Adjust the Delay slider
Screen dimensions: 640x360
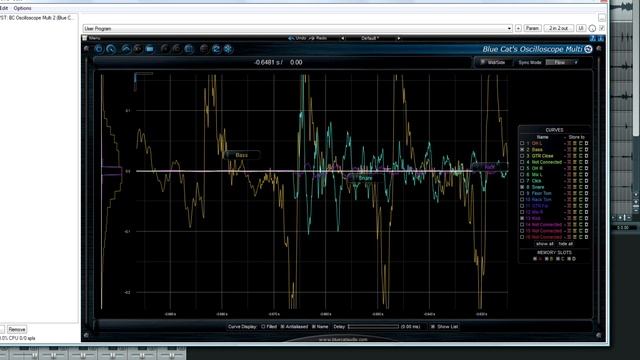tap(373, 327)
